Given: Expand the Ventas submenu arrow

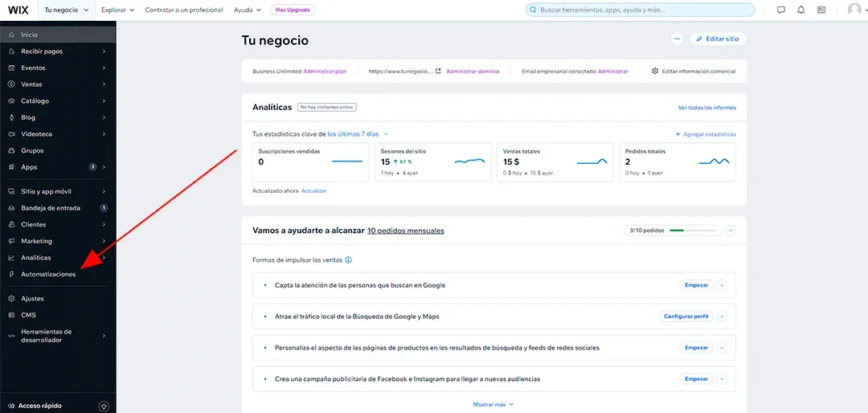Looking at the screenshot, I should (104, 84).
